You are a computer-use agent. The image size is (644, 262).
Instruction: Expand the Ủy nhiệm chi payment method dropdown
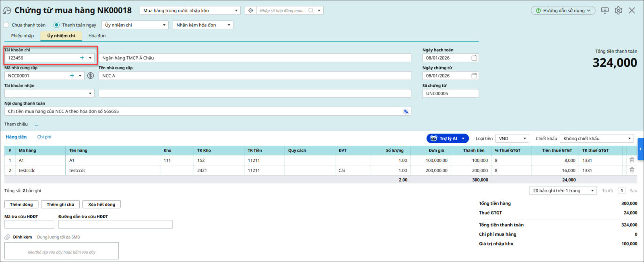164,25
